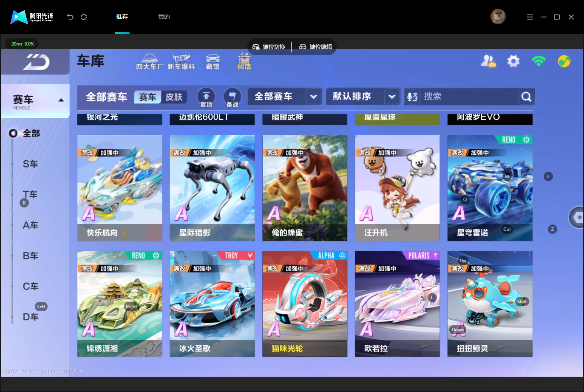Select the C车 category
Viewport: 584px width, 392px height.
click(x=30, y=287)
